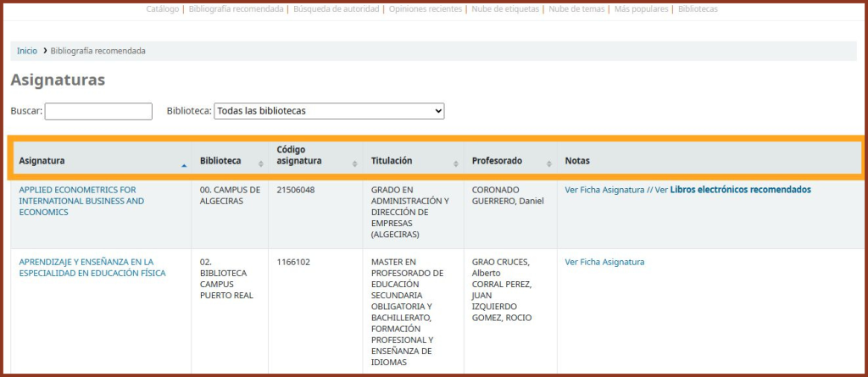
Task: Go to Catálogo in the top navigation
Action: (x=162, y=8)
